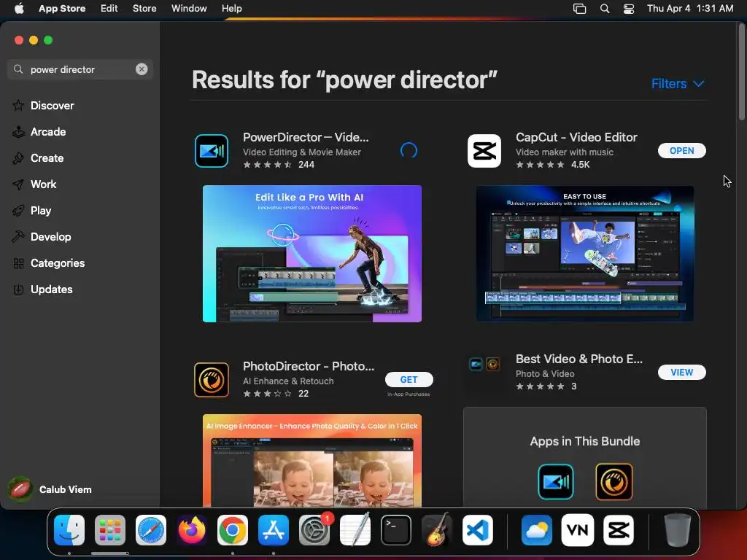Image resolution: width=747 pixels, height=560 pixels.
Task: Clear the search field with the X icon
Action: [x=142, y=69]
